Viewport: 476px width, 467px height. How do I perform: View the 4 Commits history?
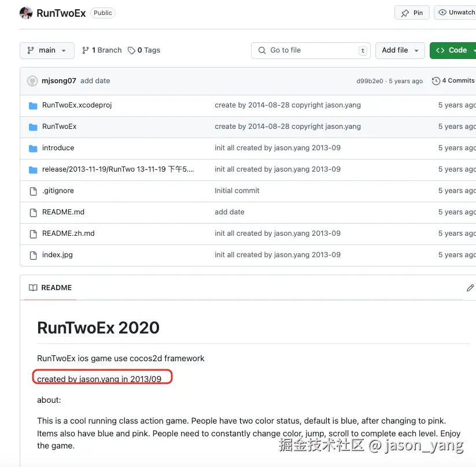[x=453, y=81]
